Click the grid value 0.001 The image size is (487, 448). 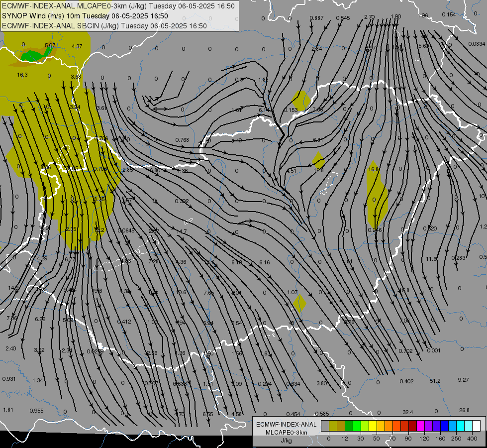point(434,351)
